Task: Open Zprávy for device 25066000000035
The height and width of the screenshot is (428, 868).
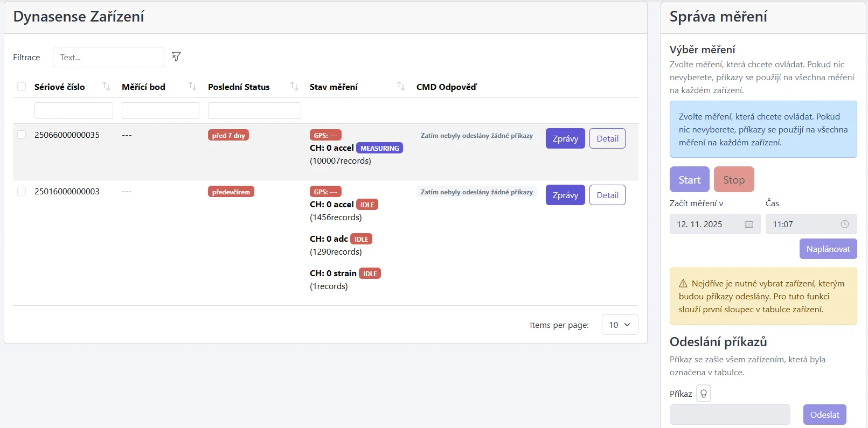Action: click(x=565, y=138)
